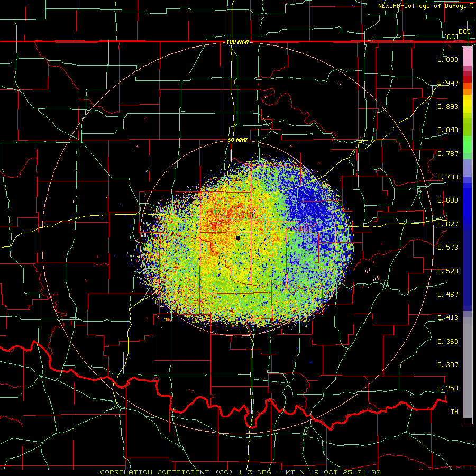Image resolution: width=476 pixels, height=476 pixels.
Task: Click the 0.733 scale value
Action: pyautogui.click(x=448, y=177)
